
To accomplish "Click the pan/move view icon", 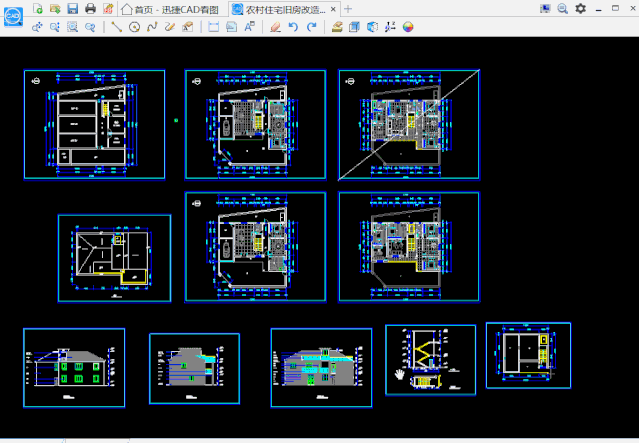I will 37,27.
